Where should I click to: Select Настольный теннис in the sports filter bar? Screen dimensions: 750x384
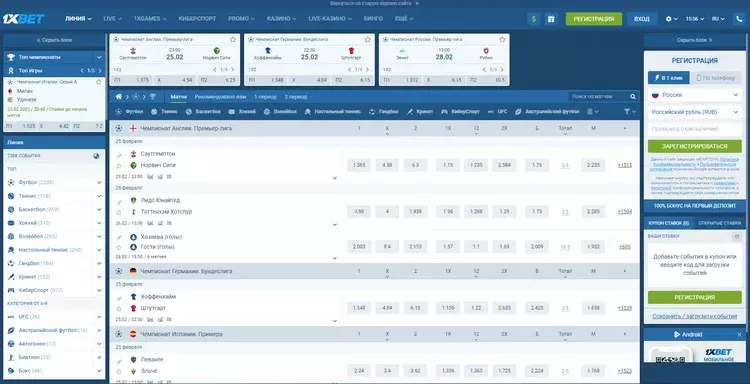332,111
